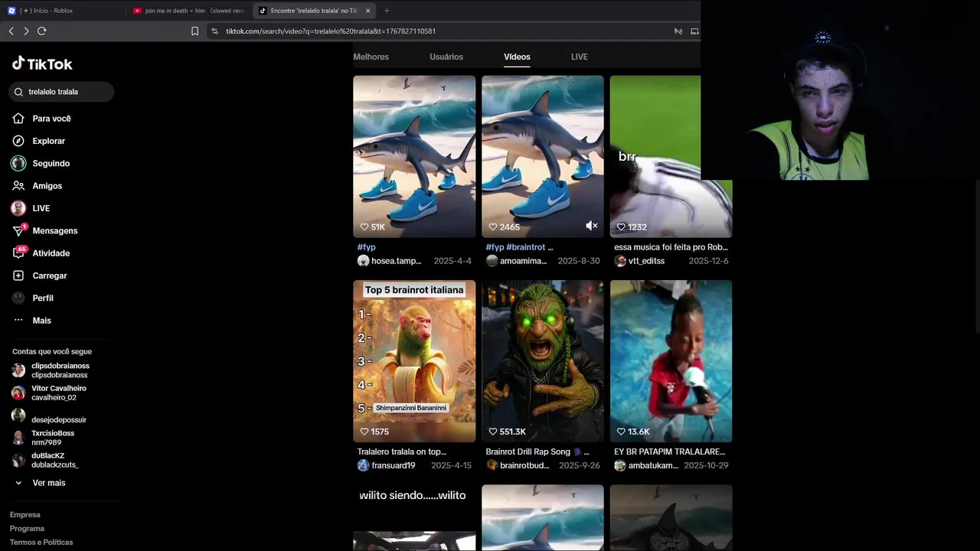Open the Carregar upload icon

[x=18, y=275]
